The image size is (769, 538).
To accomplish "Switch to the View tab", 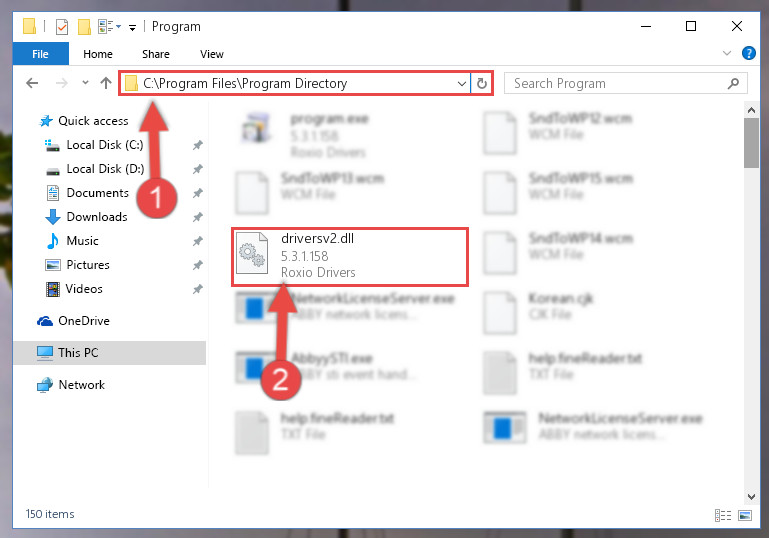I will pyautogui.click(x=212, y=54).
